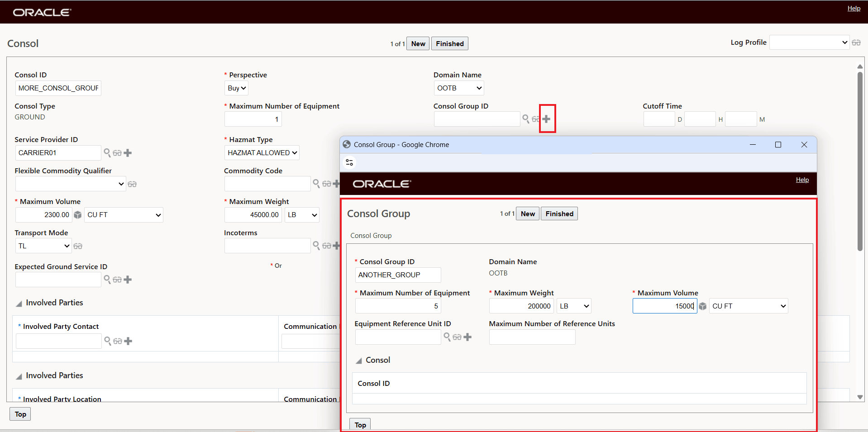This screenshot has width=868, height=432.
Task: Open the weight unit dropdown showing LB
Action: coord(301,215)
